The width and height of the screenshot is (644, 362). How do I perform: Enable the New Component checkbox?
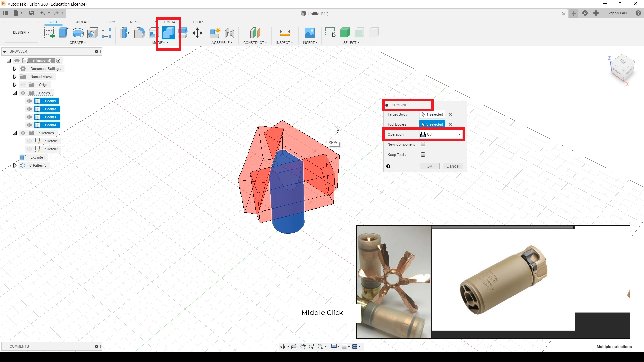tap(423, 144)
